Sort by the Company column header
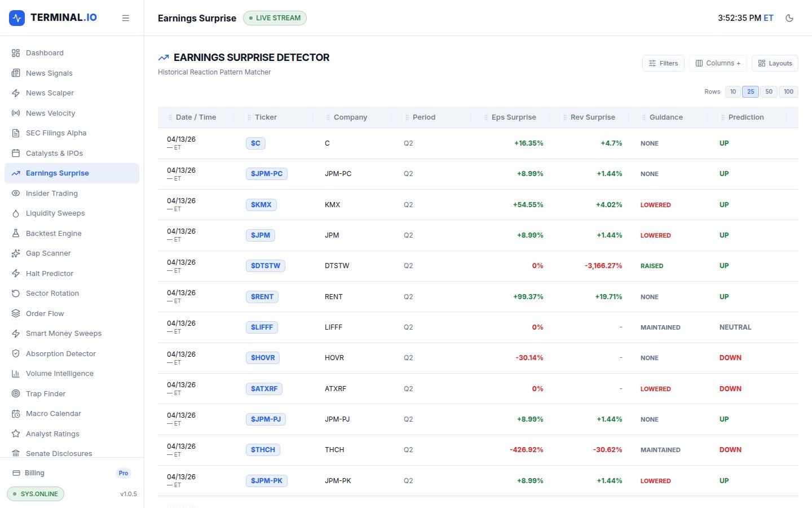Screen dimensions: 812x508 350,117
